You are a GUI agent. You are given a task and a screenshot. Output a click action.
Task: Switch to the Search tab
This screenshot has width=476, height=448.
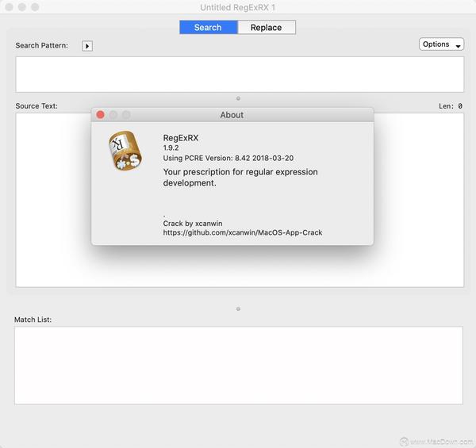[x=208, y=27]
